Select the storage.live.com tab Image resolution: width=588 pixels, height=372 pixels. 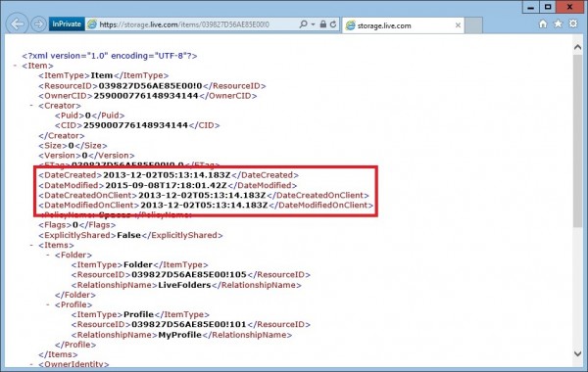click(x=403, y=25)
